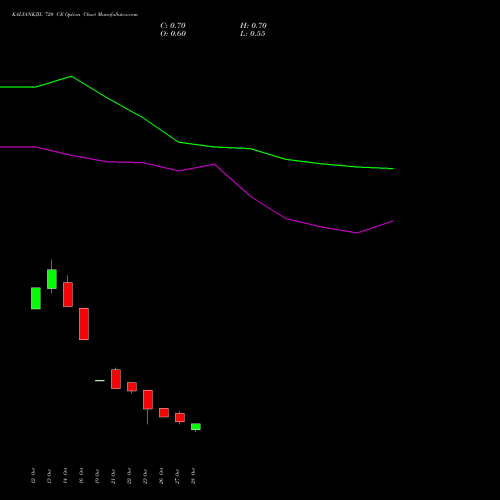The width and height of the screenshot is (500, 500).
Task: Click the low value 'L: 0.55'
Action: [253, 34]
